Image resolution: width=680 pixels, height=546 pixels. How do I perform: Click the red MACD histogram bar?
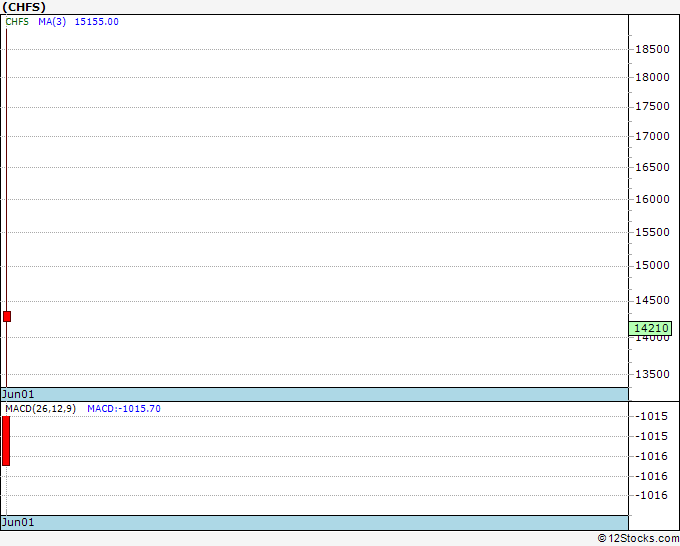point(6,441)
